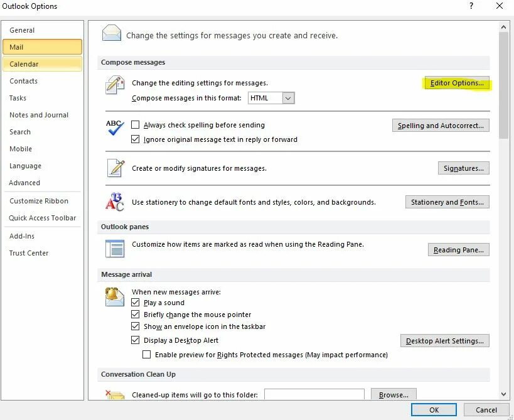Uncheck Ignore original message text in reply
This screenshot has width=514, height=420.
pos(135,139)
